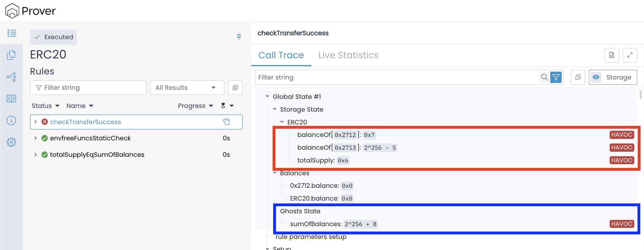This screenshot has width=644, height=250.
Task: Open the book documentation sidebar icon
Action: (11, 99)
